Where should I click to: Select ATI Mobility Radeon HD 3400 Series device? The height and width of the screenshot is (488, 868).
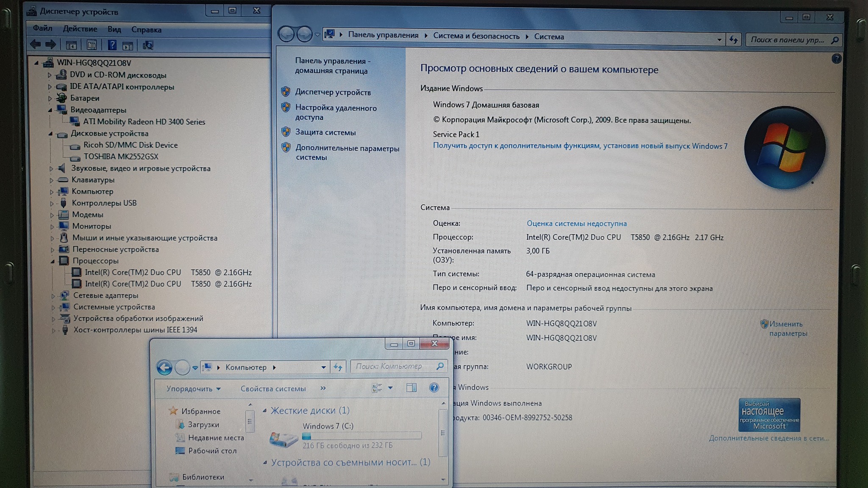pyautogui.click(x=144, y=122)
